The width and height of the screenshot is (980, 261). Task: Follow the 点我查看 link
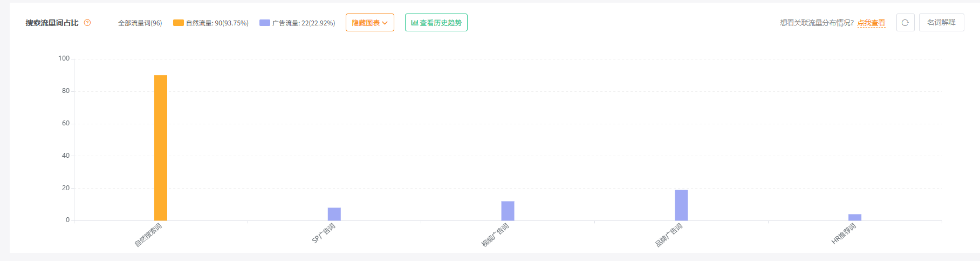(871, 23)
